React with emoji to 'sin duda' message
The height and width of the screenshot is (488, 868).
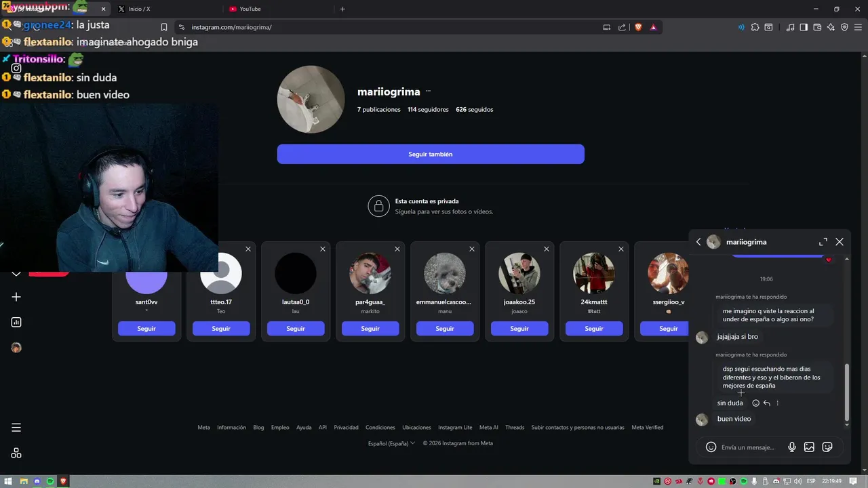click(756, 403)
